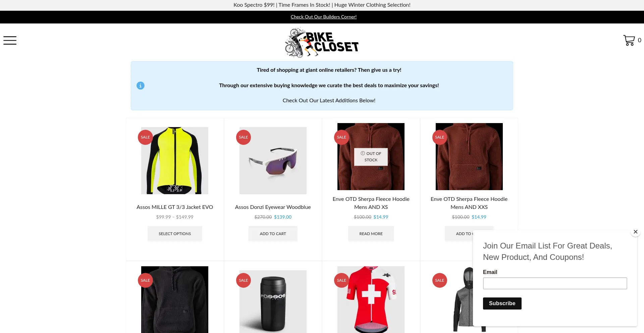The image size is (644, 333).
Task: Open Assos MILLE GT 3/3 Jacket EVO title
Action: pyautogui.click(x=175, y=207)
